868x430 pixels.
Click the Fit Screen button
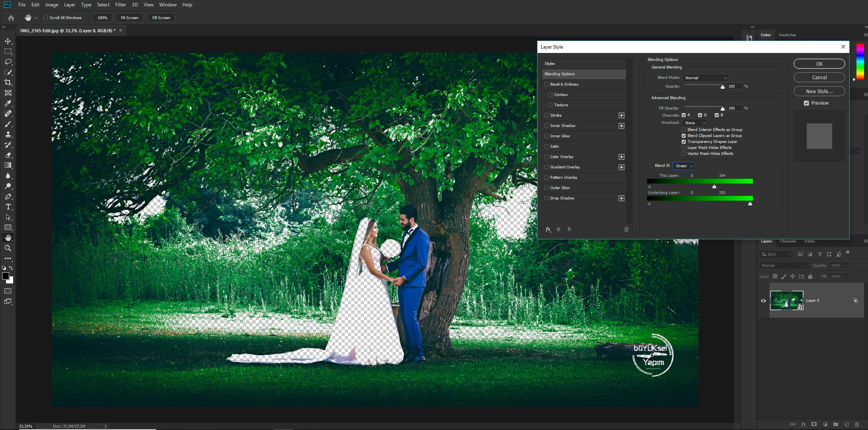[x=129, y=18]
